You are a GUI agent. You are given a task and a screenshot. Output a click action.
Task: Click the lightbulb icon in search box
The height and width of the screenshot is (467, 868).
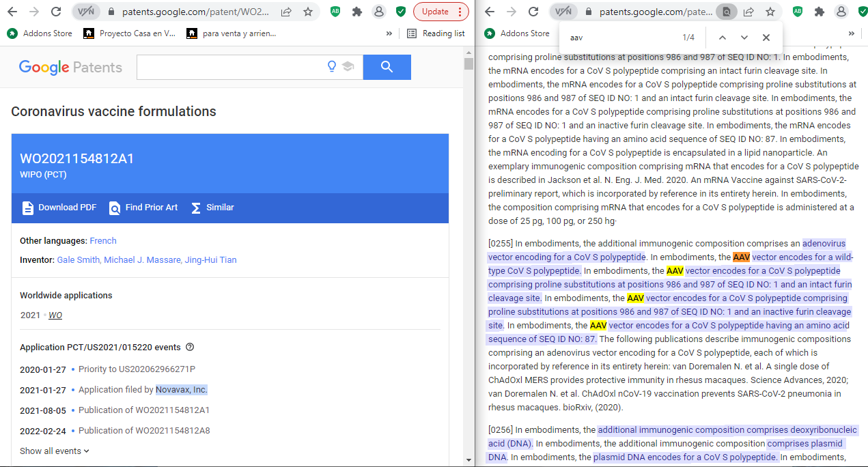point(332,67)
